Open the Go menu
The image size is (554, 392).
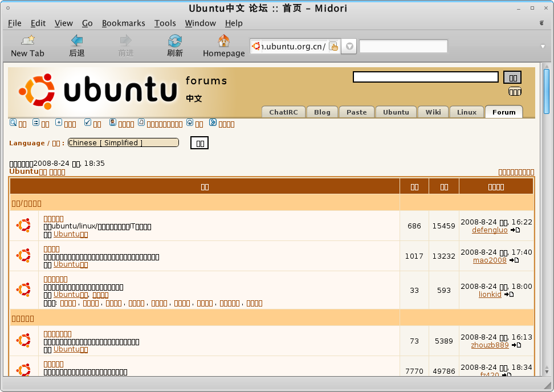(87, 23)
